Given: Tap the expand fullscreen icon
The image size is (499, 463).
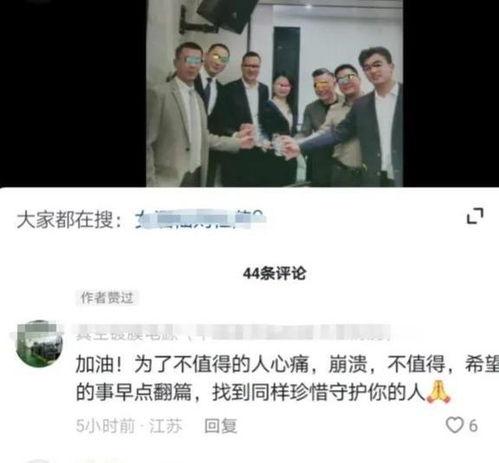Looking at the screenshot, I should (x=475, y=216).
